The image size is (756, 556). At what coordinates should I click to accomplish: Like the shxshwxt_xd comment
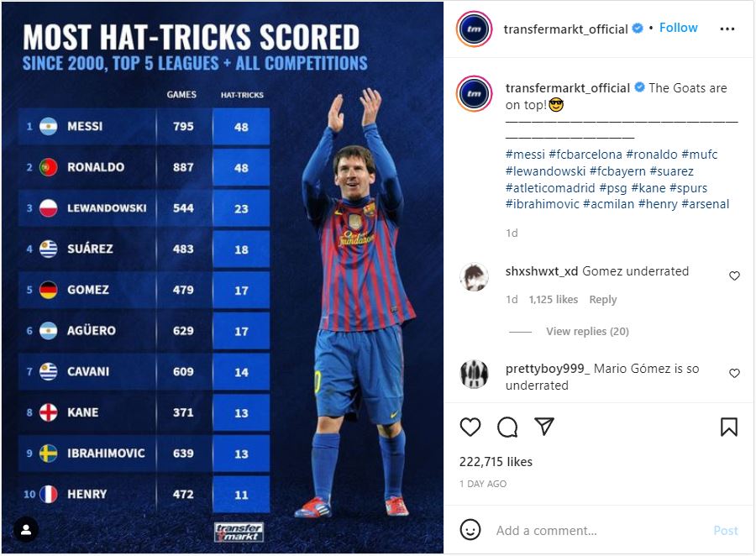(734, 275)
